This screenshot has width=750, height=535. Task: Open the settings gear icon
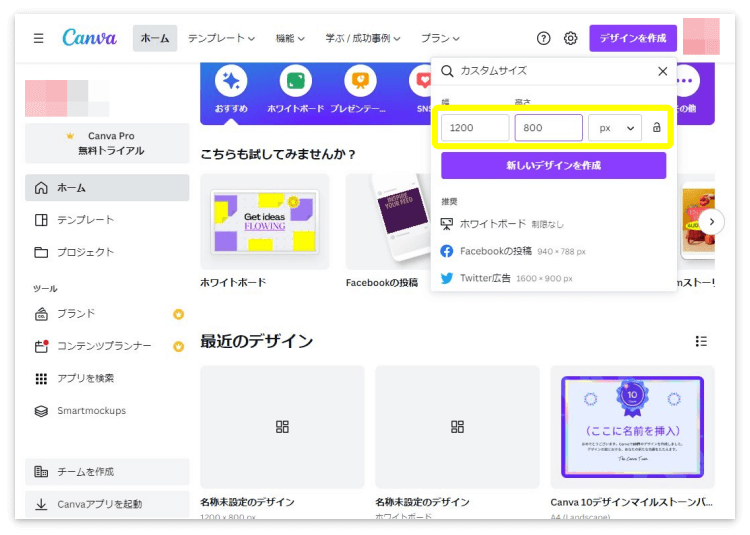click(570, 38)
